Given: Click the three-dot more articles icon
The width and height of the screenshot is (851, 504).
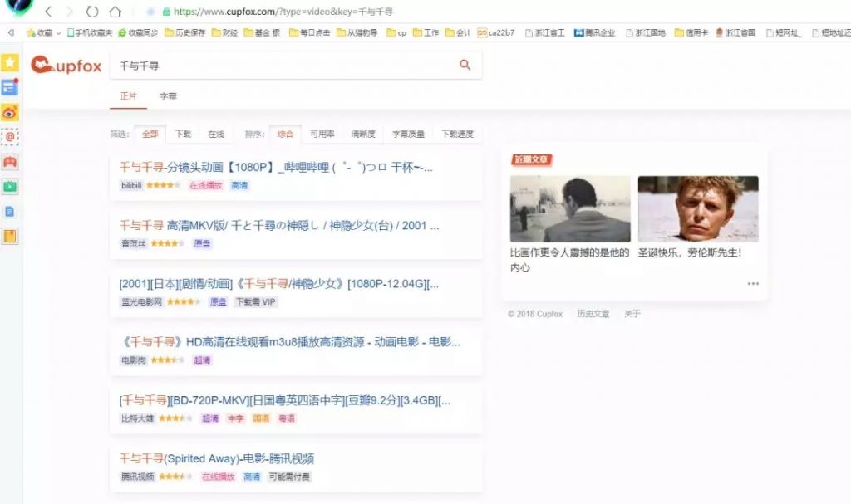Looking at the screenshot, I should 753,284.
